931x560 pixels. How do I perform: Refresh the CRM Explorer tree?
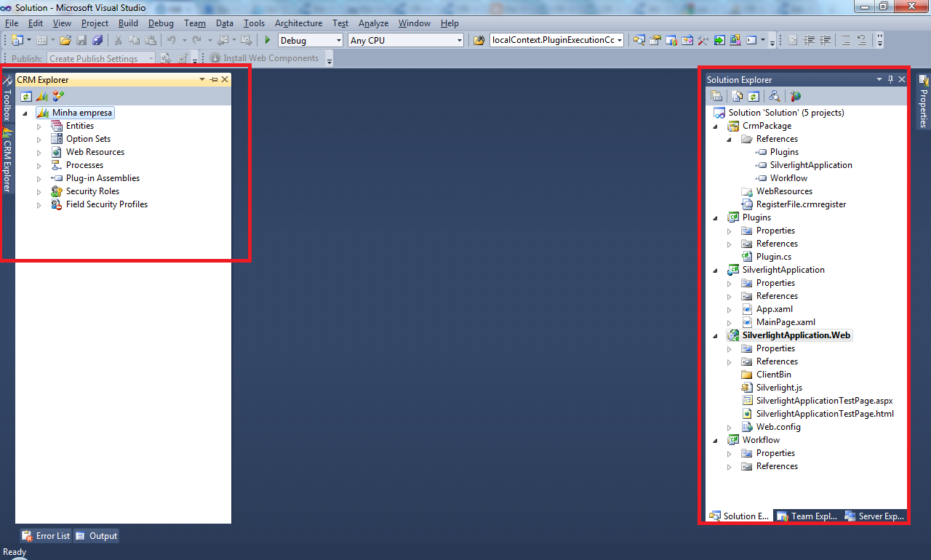[26, 96]
